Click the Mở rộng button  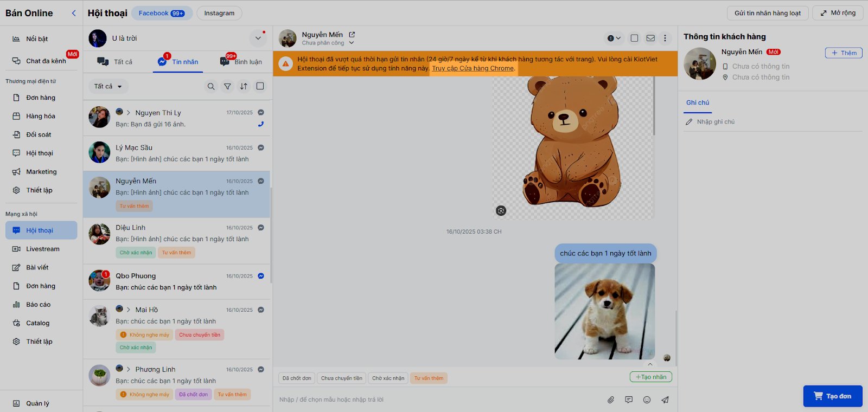tap(838, 13)
